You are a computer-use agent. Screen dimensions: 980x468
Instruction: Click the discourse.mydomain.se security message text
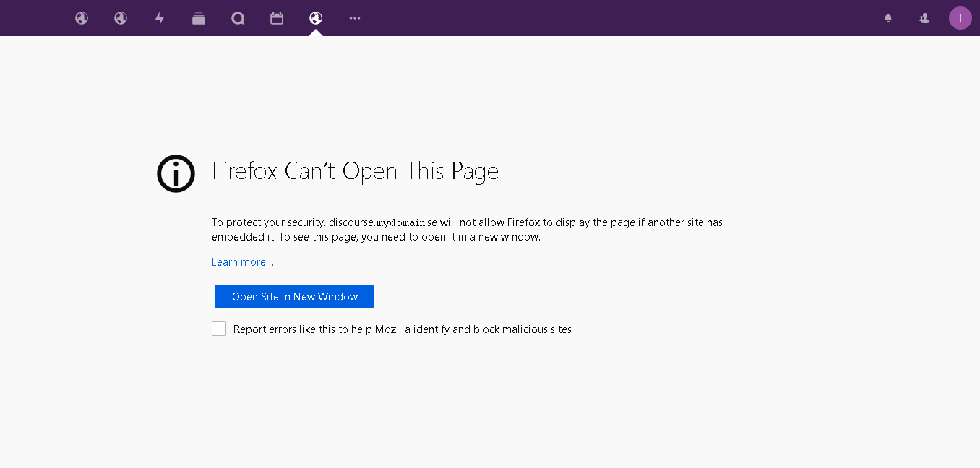pos(467,230)
